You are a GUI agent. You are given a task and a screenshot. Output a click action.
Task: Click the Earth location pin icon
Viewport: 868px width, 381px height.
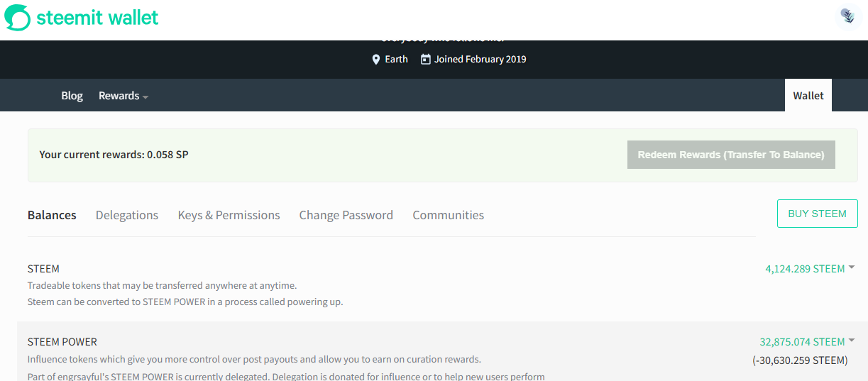(x=376, y=60)
